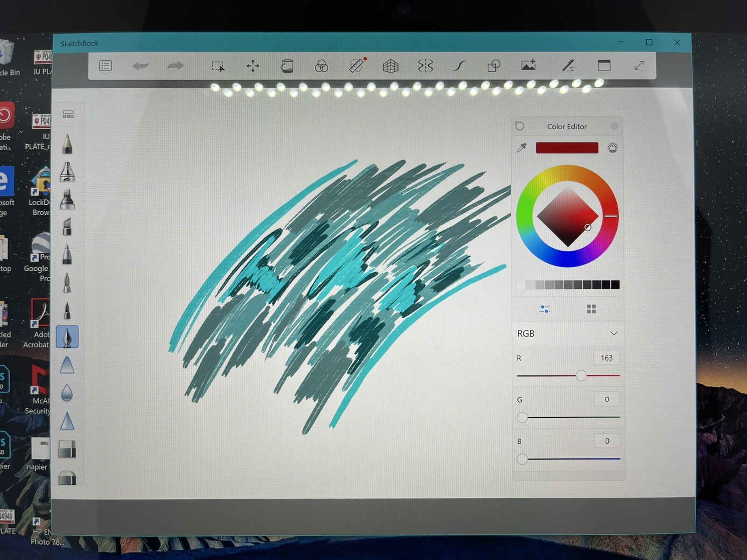The height and width of the screenshot is (560, 747).
Task: Select the water drop blur brush
Action: click(x=67, y=393)
